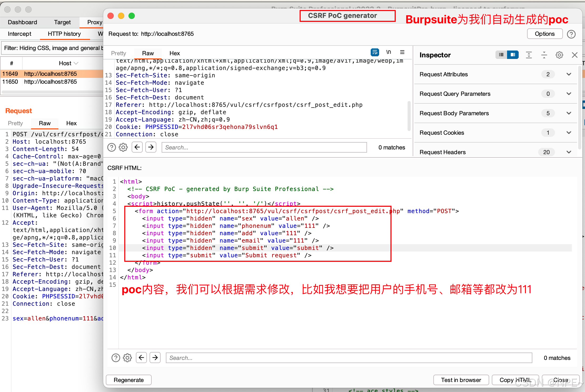Toggle show non-printable characters (\n) icon

(x=389, y=52)
